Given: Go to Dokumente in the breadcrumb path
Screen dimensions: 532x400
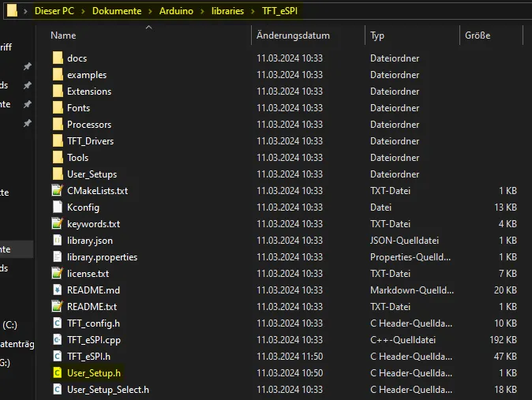Looking at the screenshot, I should [116, 11].
